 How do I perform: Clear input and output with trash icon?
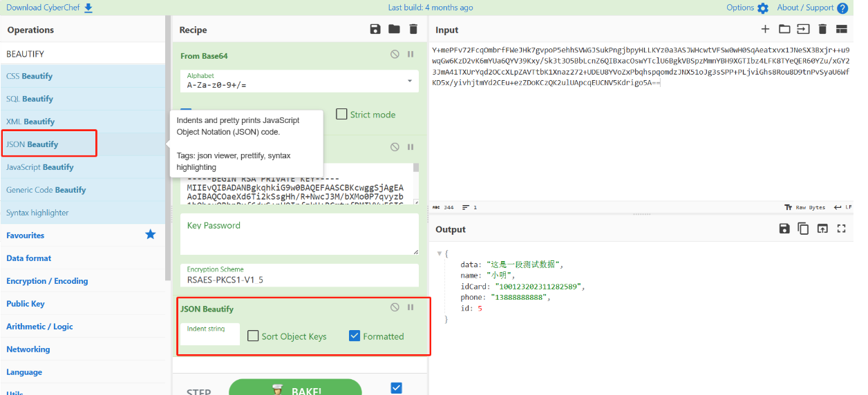(x=822, y=29)
